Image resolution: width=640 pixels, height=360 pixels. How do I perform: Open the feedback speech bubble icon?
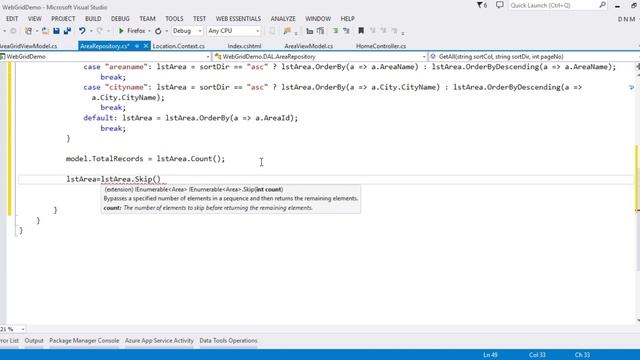click(x=500, y=5)
